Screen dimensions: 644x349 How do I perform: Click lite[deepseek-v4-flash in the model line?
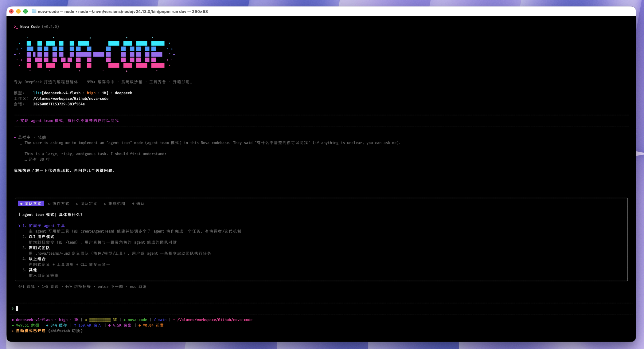pos(57,93)
